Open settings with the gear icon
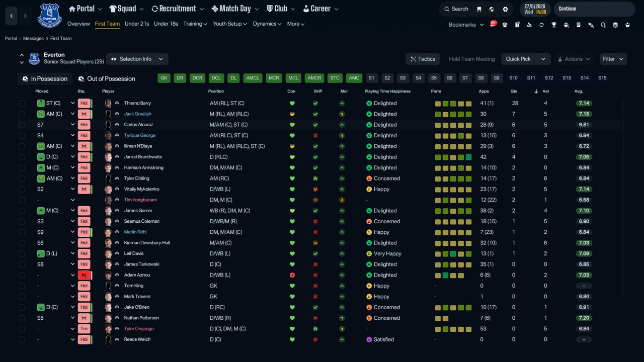This screenshot has height=362, width=644. [505, 9]
